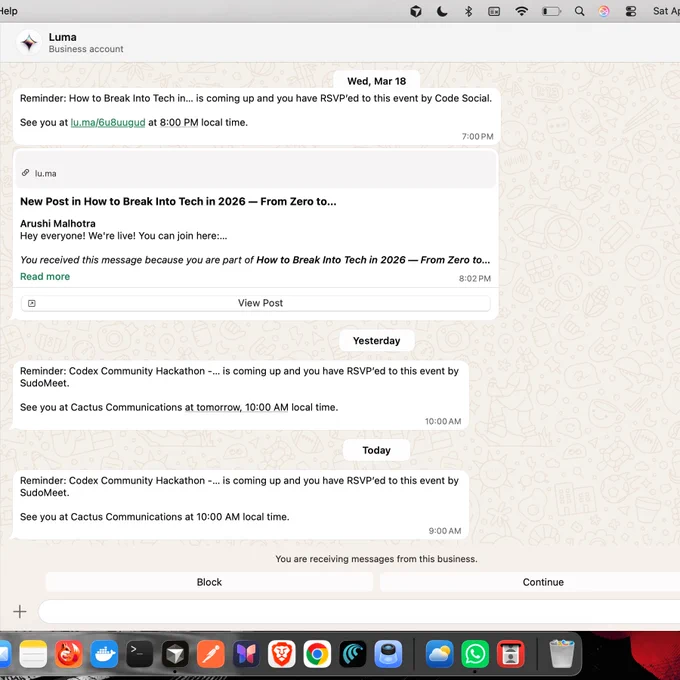Click the Luma contact name in header
Screen dimensions: 680x680
click(62, 37)
